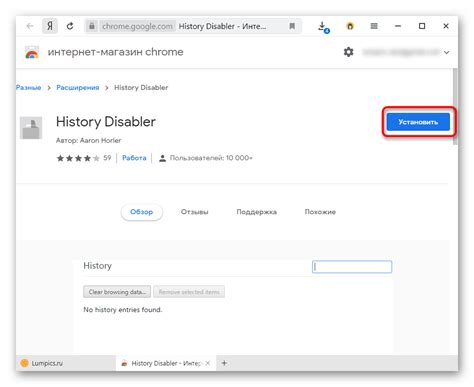
Task: Go back with the browser back arrow
Action: click(x=30, y=26)
